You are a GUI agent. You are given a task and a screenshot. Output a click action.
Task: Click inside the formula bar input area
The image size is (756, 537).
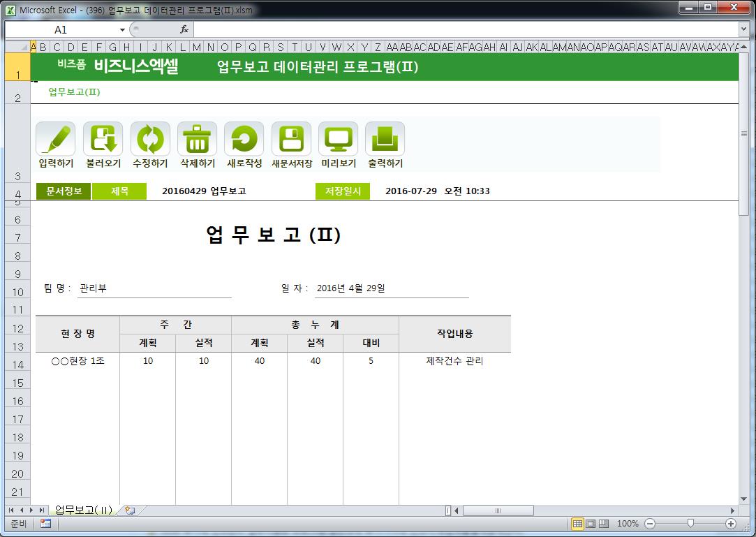466,30
